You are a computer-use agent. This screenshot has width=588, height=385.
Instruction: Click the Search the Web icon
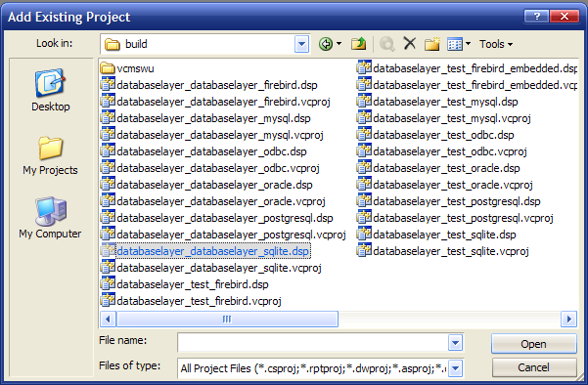pyautogui.click(x=387, y=44)
